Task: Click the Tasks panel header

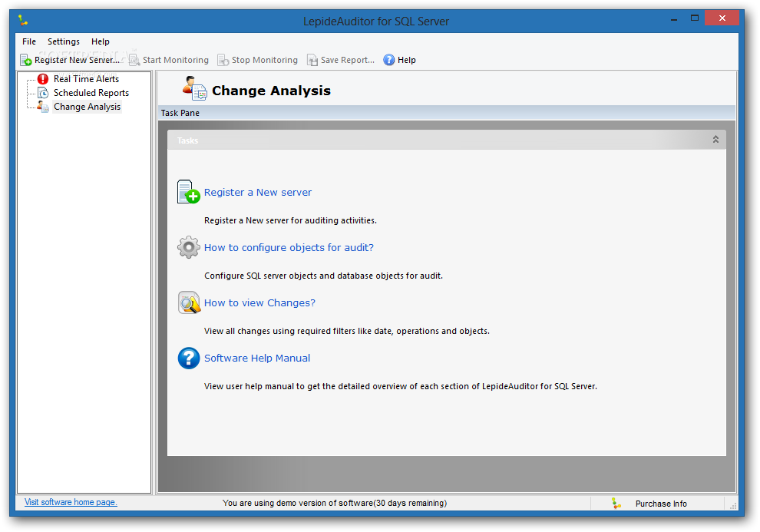Action: point(446,140)
